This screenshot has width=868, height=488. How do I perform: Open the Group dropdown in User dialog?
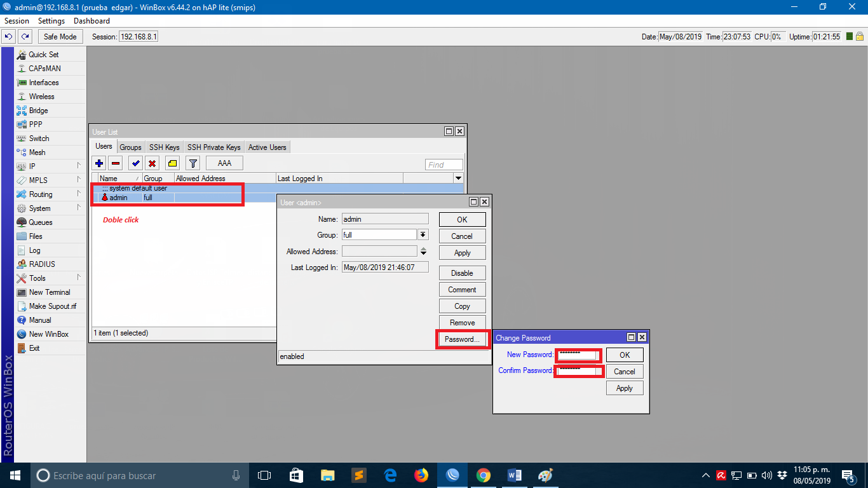(423, 235)
